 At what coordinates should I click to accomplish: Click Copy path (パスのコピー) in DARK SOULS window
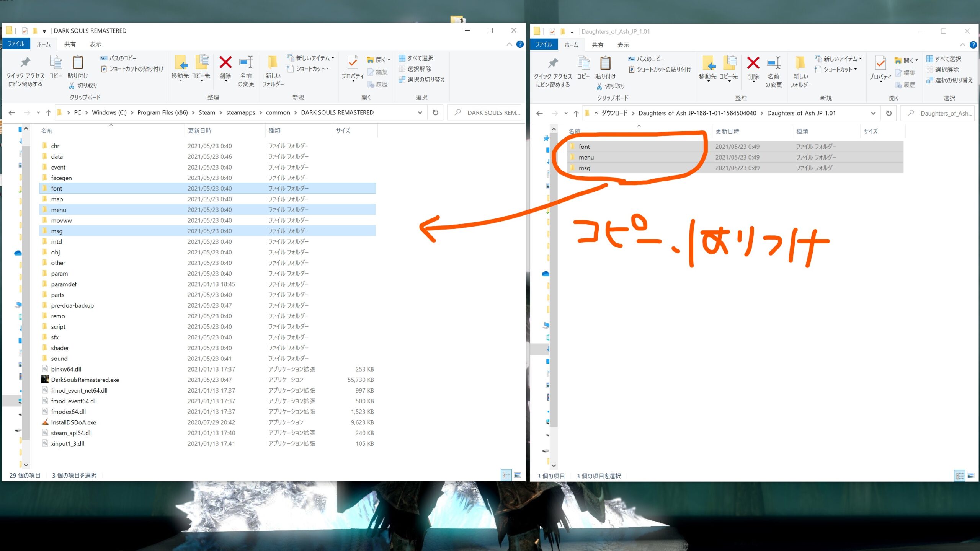tap(118, 58)
